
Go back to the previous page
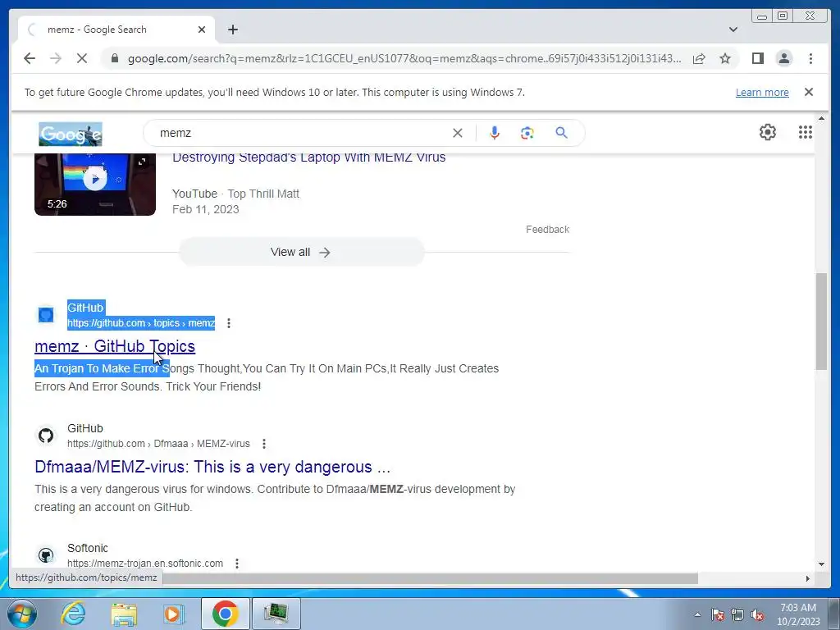[x=30, y=58]
